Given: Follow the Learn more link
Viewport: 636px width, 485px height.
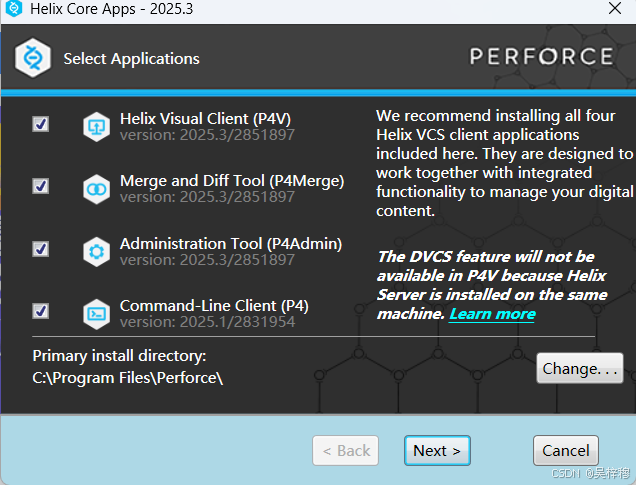Looking at the screenshot, I should tap(492, 314).
